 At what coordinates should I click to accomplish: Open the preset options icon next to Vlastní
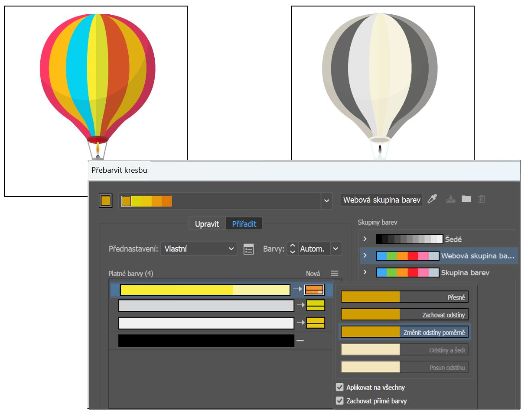point(248,249)
